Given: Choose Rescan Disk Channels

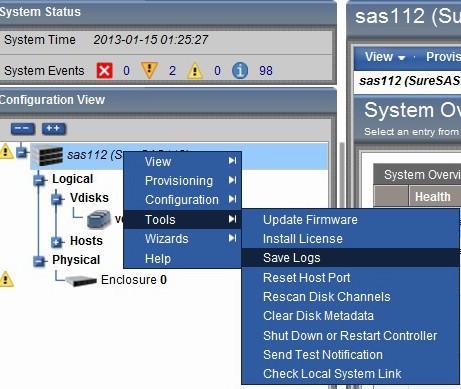Looking at the screenshot, I should coord(350,297).
